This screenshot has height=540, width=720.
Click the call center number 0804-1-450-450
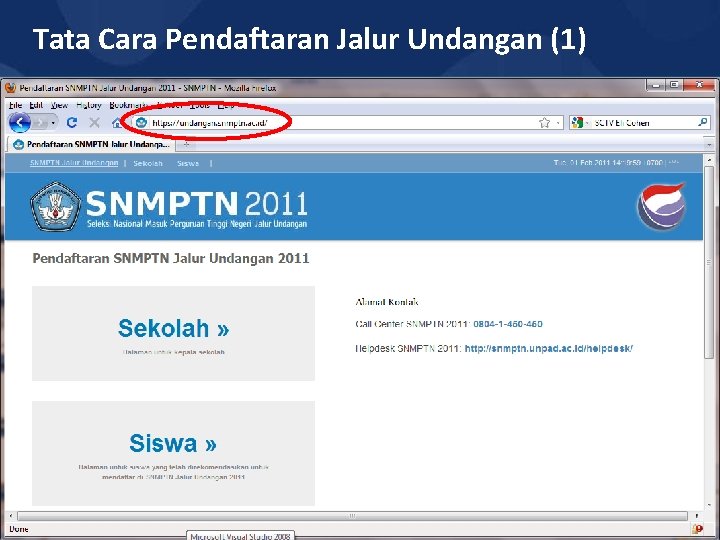(x=507, y=324)
